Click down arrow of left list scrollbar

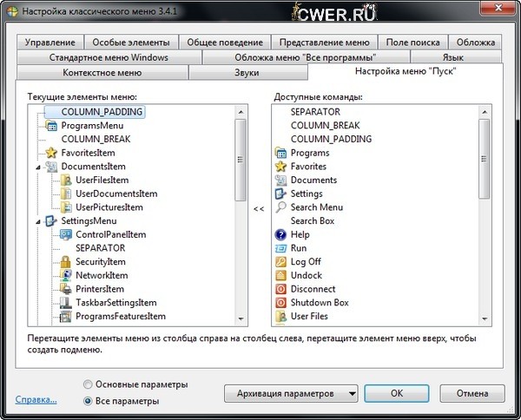point(241,319)
